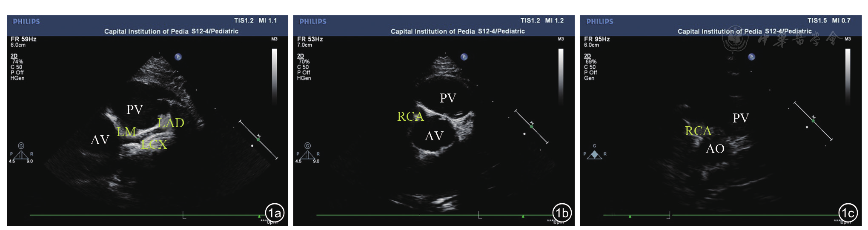This screenshot has height=230, width=868.
Task: Click the blue P orientation marker in panel 1b
Action: click(x=464, y=57)
